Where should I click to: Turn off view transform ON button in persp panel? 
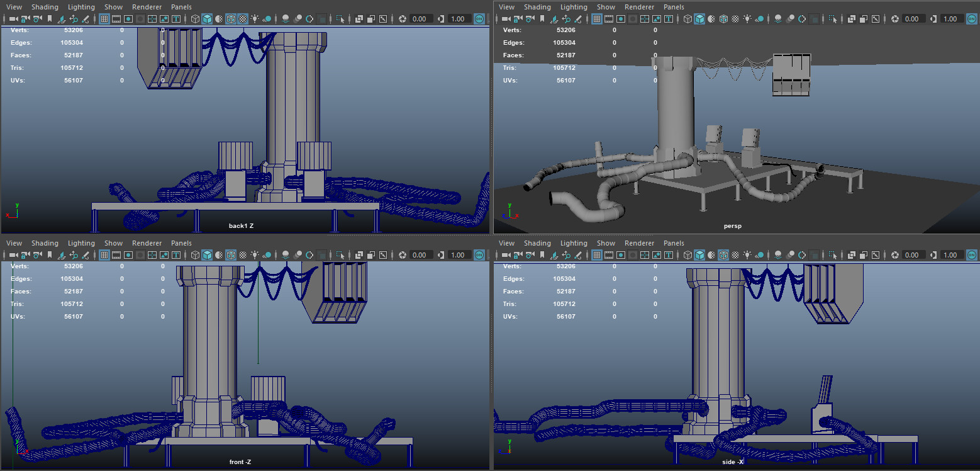[x=971, y=19]
